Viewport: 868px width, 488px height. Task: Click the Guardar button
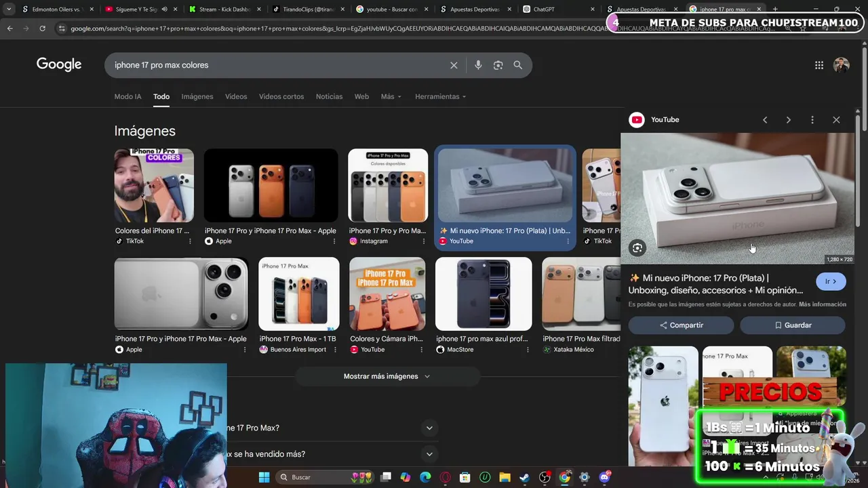point(793,325)
